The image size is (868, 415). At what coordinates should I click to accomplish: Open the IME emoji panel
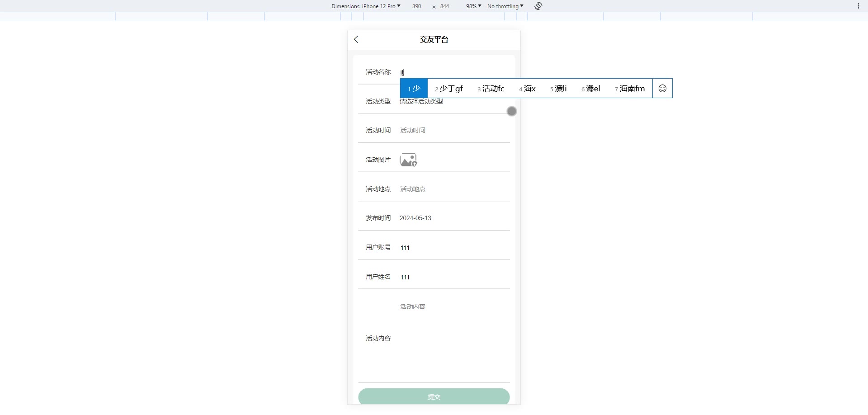click(662, 89)
